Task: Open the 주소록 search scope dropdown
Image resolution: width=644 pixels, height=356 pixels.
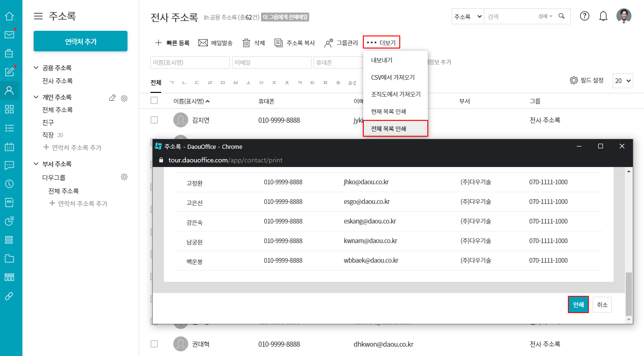Action: [x=467, y=16]
